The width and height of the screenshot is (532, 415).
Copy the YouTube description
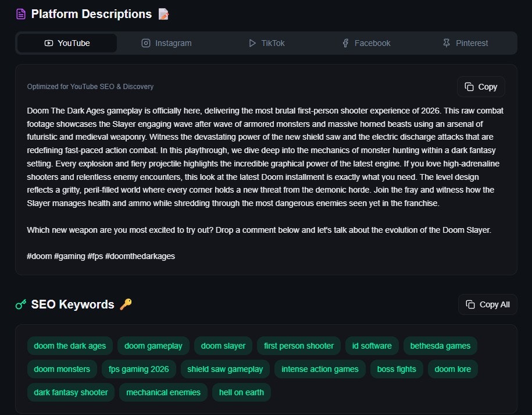tap(481, 87)
